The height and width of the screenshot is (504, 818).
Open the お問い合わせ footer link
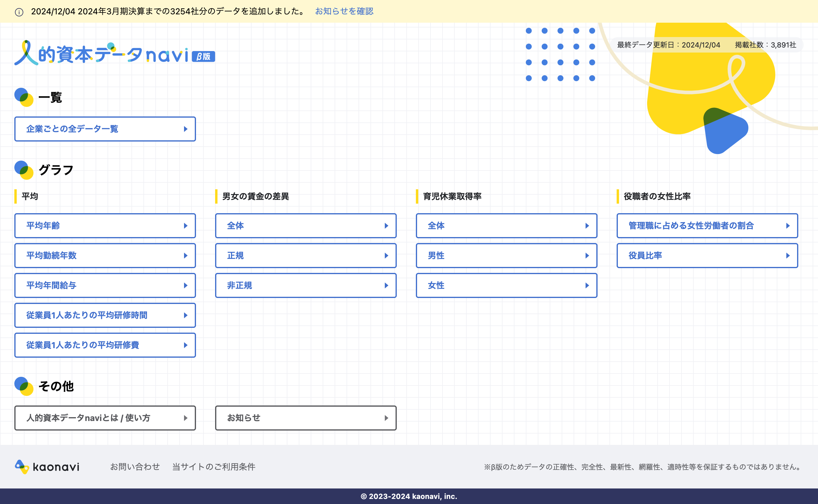point(135,467)
